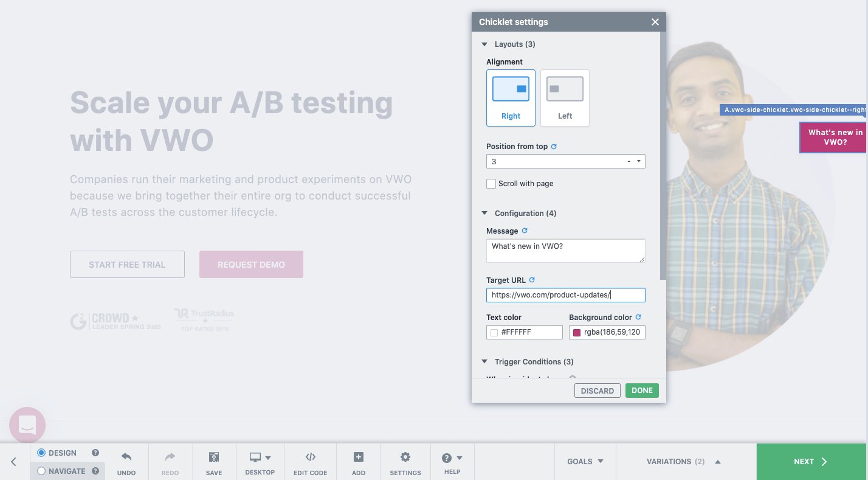
Task: Click the TrustRadius Top Rated badge
Action: pos(204,320)
